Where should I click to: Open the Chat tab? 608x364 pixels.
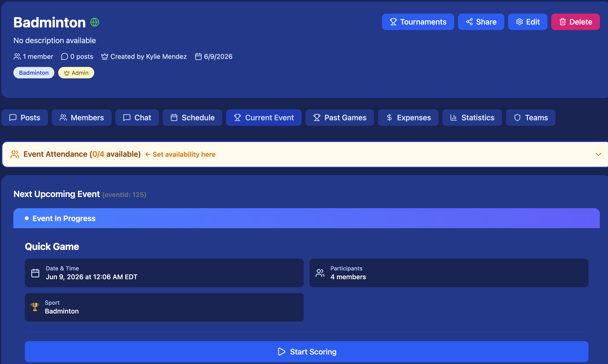137,117
